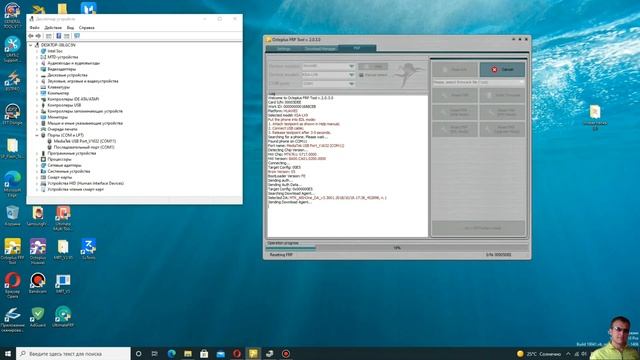Select the Opera browser desktop shortcut
Viewport: 640px width, 360px height.
(12, 284)
